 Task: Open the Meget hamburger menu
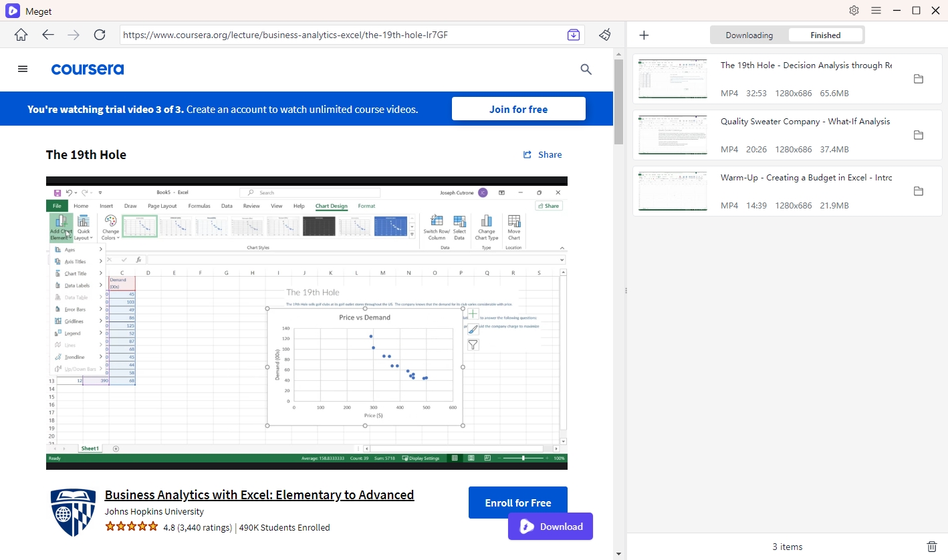point(876,11)
